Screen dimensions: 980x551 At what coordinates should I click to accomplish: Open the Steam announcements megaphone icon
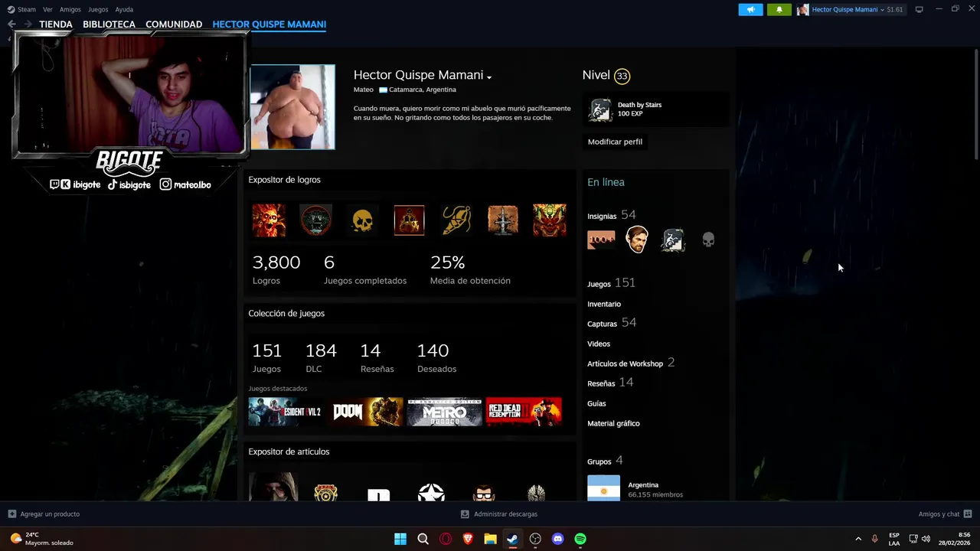[x=750, y=9]
